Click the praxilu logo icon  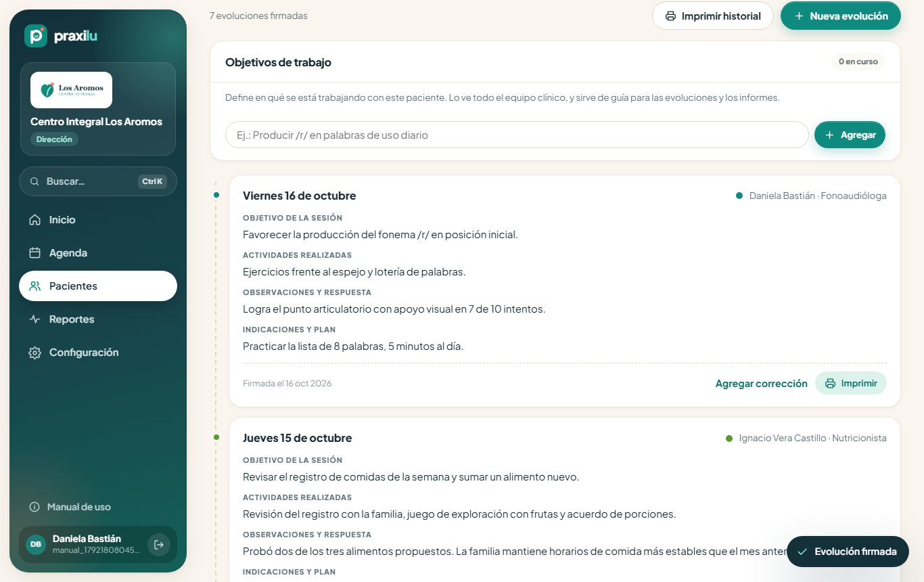(x=36, y=36)
